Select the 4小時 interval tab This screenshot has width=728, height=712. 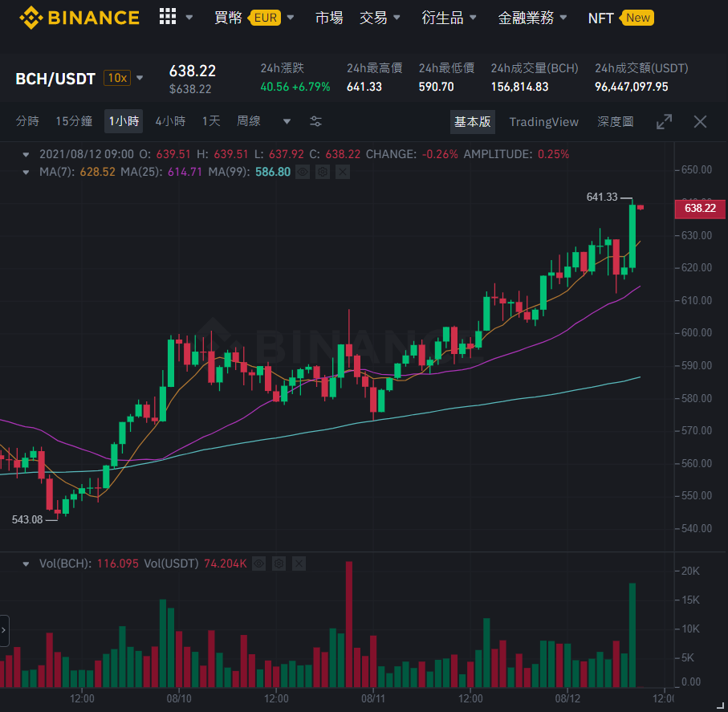pos(170,121)
